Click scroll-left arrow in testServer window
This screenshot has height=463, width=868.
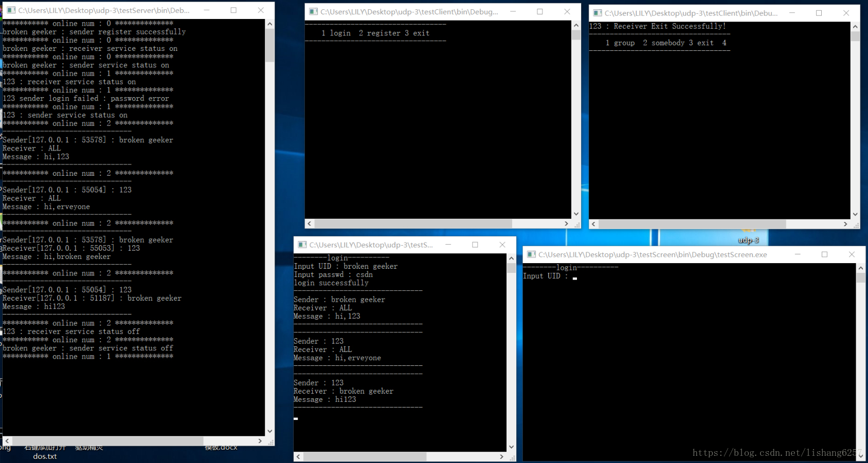pos(7,441)
